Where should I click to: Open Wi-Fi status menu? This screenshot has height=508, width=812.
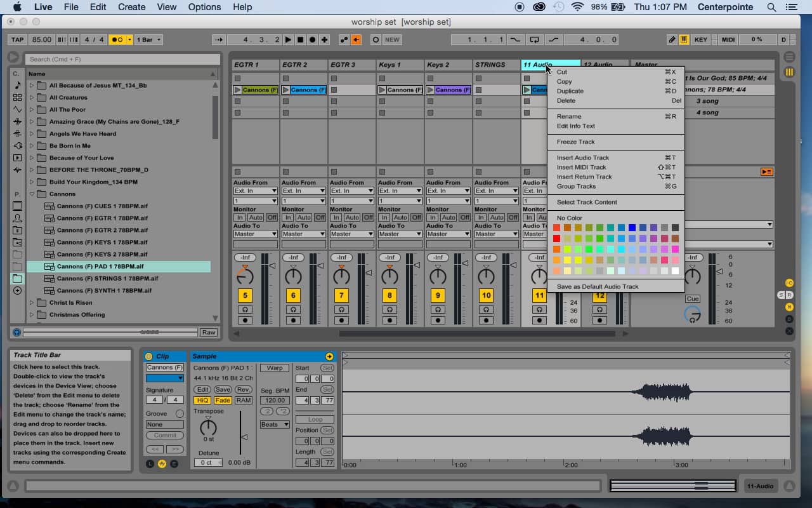pos(577,7)
